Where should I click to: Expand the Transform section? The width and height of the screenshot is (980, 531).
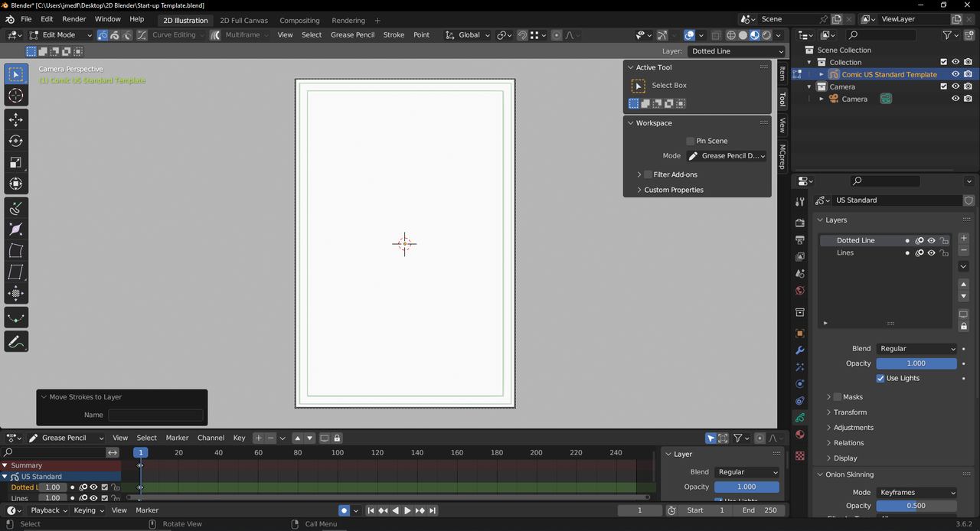click(x=850, y=412)
